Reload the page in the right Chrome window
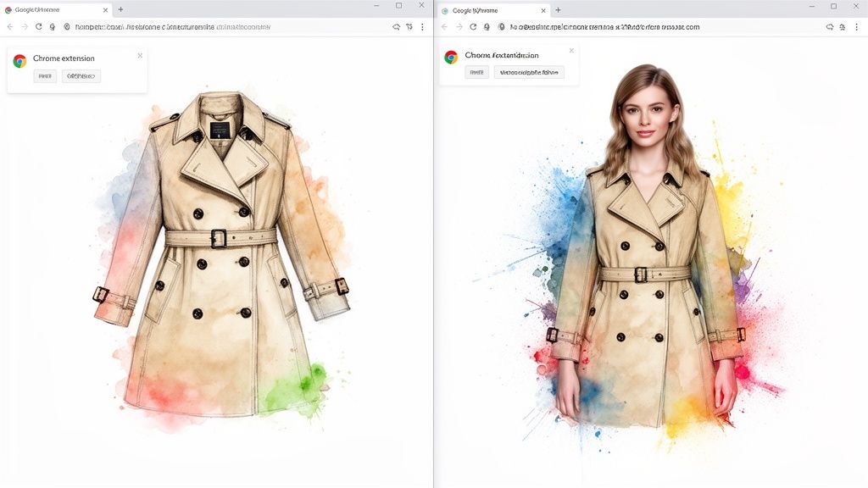 [473, 26]
